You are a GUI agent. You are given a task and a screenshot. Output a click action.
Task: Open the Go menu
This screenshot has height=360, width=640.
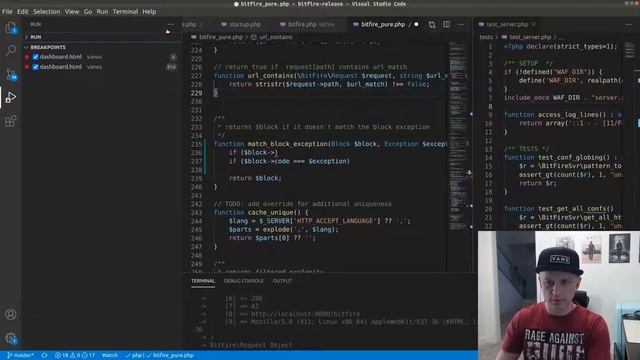tap(88, 12)
